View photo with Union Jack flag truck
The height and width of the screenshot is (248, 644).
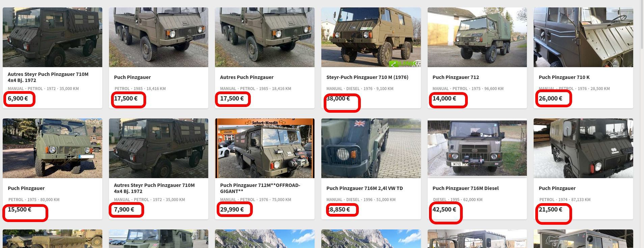[371, 148]
